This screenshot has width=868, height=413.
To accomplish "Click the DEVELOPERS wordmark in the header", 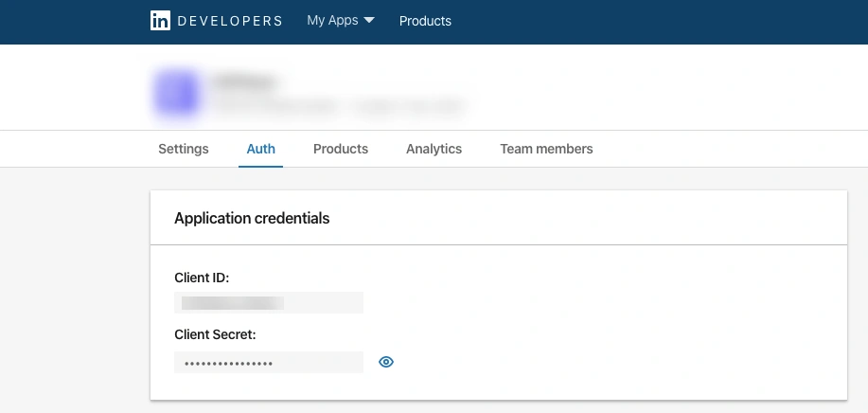I will click(x=229, y=21).
